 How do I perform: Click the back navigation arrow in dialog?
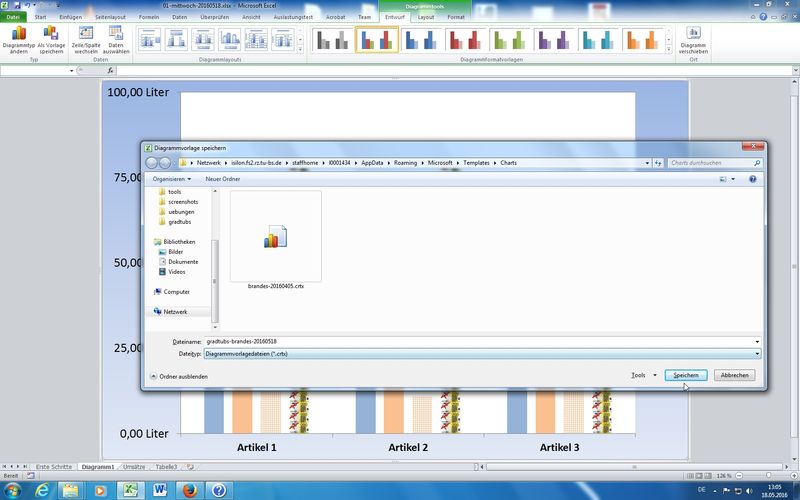click(x=152, y=162)
